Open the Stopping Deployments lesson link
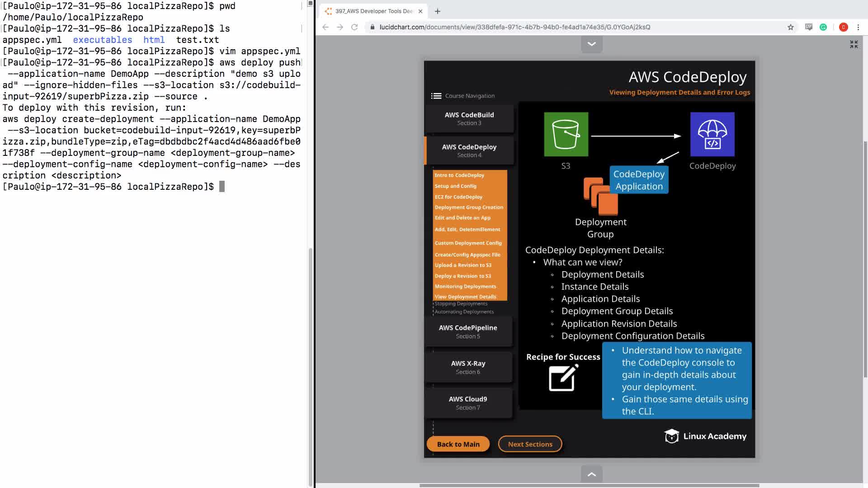 tap(461, 304)
